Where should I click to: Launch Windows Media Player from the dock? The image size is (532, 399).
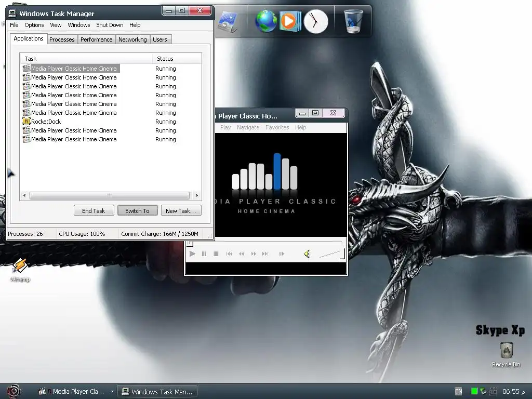click(290, 21)
